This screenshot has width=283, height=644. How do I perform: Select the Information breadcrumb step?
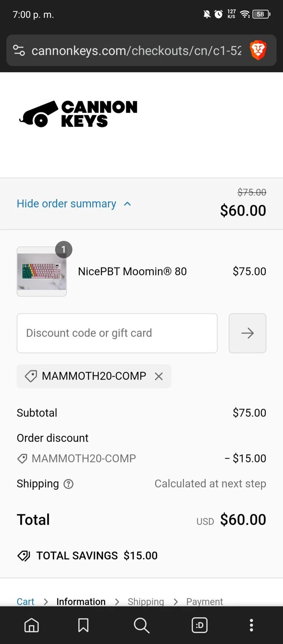[x=81, y=601]
